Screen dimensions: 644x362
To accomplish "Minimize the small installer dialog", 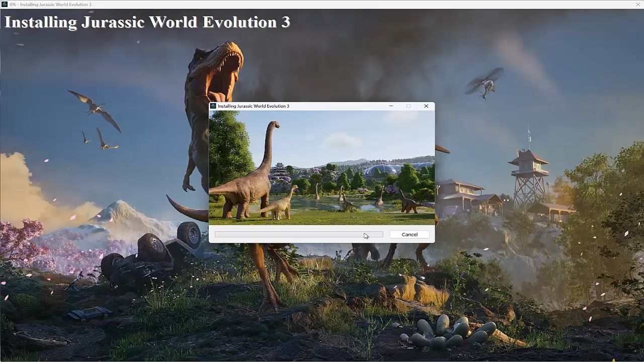I will tap(391, 106).
